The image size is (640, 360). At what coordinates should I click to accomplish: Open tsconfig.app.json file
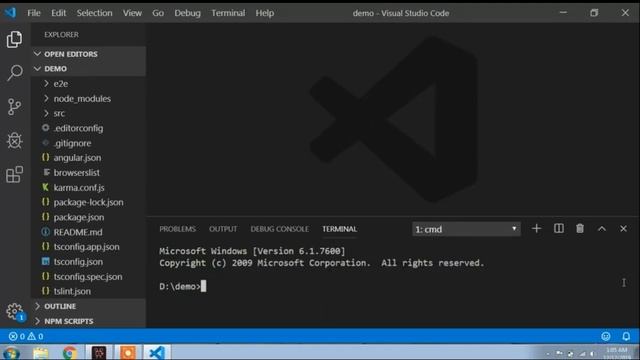(x=88, y=247)
